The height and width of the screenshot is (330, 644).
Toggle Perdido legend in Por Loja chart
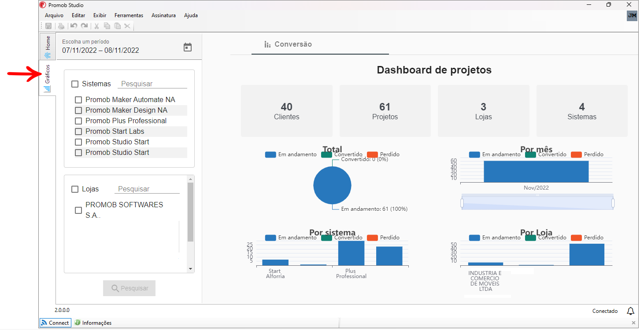(x=587, y=238)
